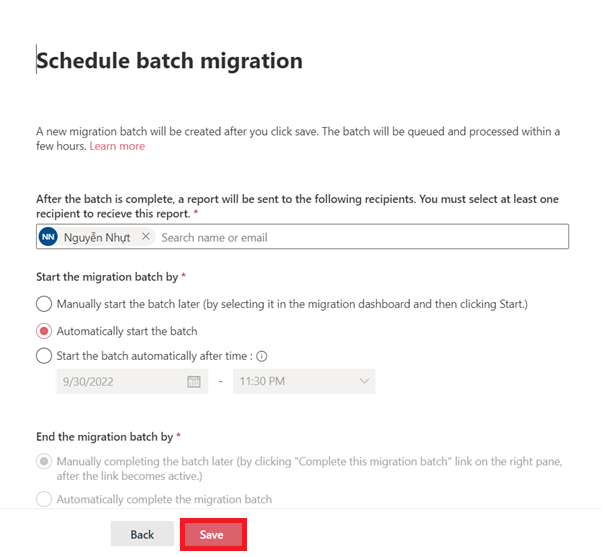The height and width of the screenshot is (557, 603).
Task: Click the info icon beside start time
Action: [262, 356]
